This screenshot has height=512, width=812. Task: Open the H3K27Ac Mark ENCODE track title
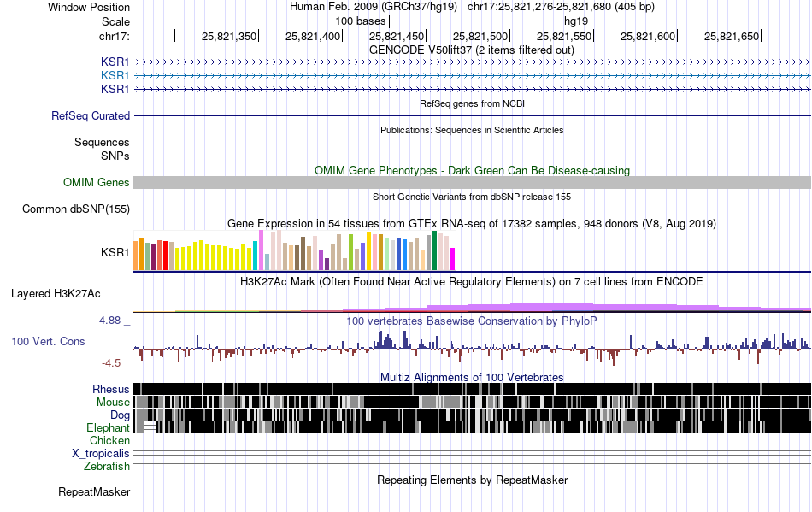click(472, 281)
